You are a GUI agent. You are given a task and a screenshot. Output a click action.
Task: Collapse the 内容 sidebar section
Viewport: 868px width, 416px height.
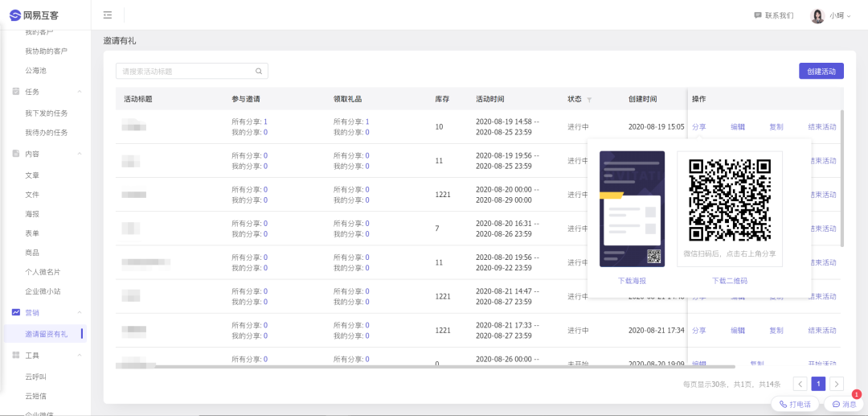pos(79,154)
